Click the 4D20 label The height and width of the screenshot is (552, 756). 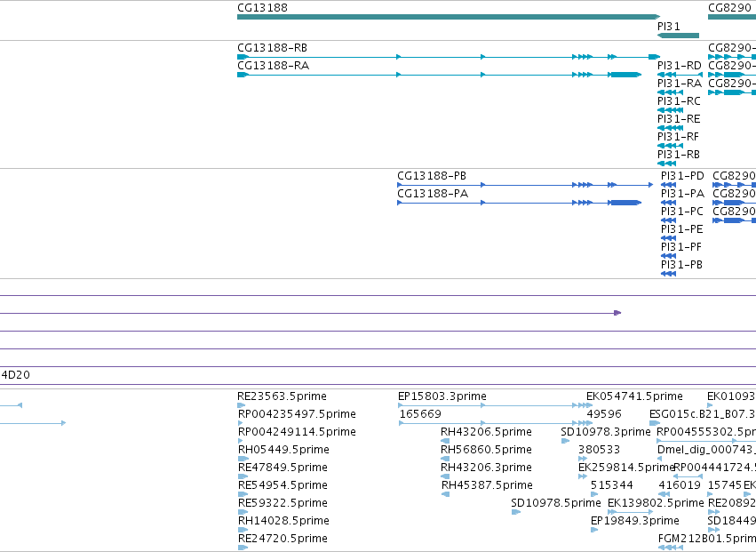pyautogui.click(x=15, y=375)
